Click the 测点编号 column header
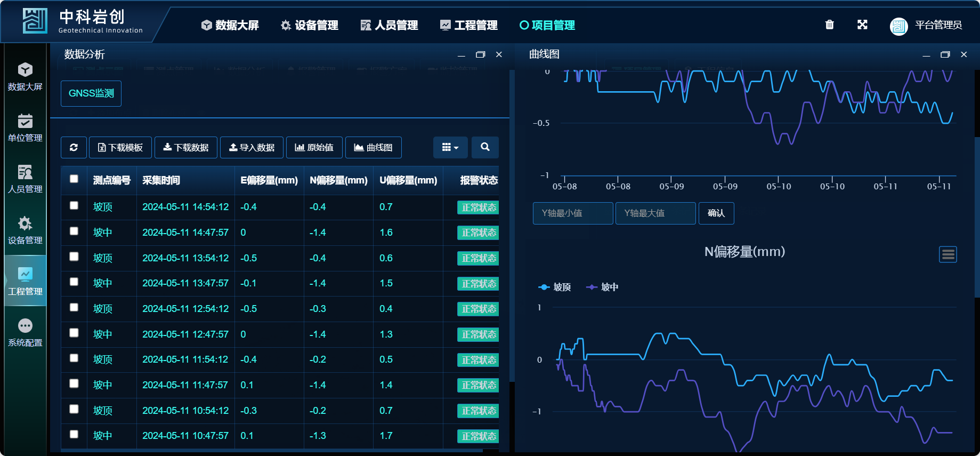The image size is (980, 456). point(112,180)
